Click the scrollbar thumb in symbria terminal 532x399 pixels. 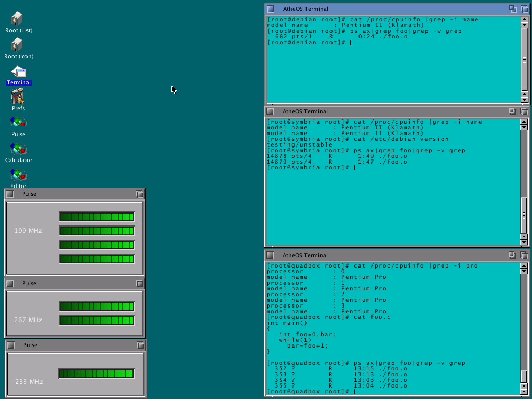[524, 216]
